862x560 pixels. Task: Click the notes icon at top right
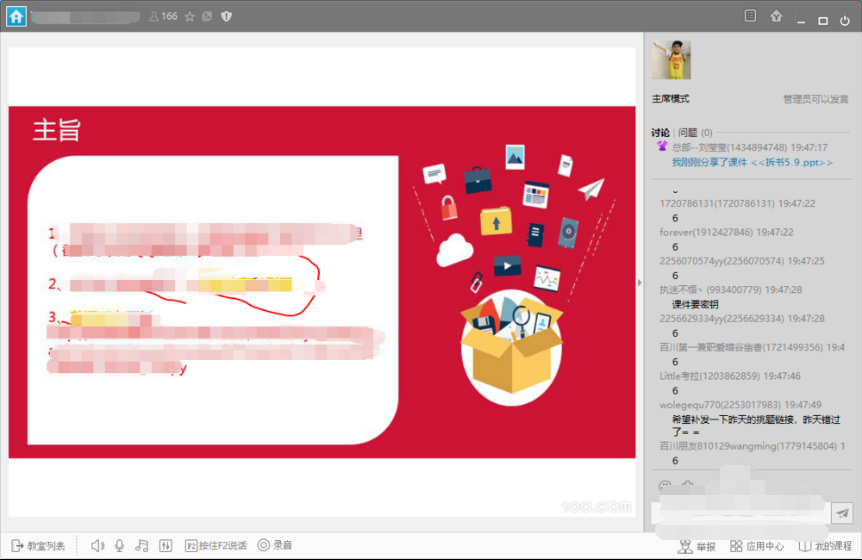coord(750,16)
